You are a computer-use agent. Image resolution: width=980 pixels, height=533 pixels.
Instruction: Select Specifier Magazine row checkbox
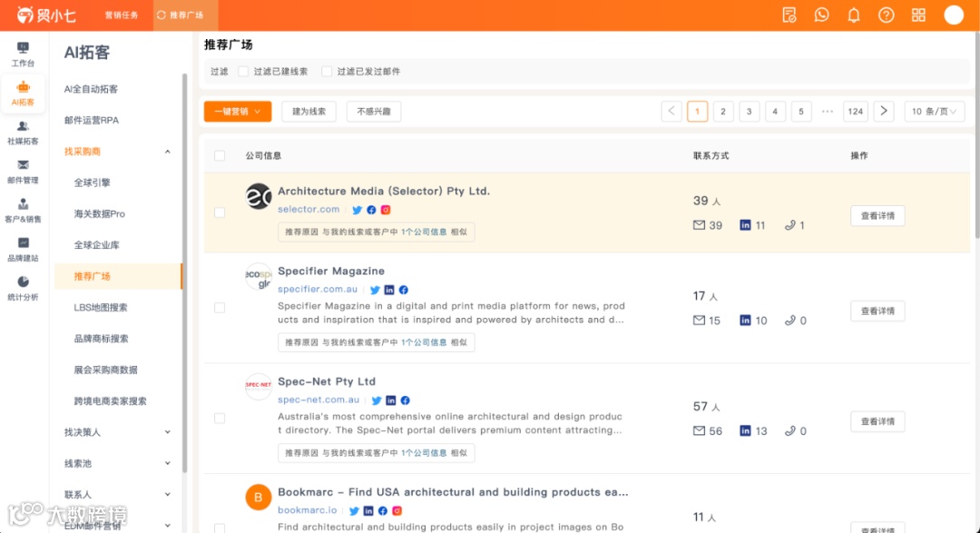(220, 308)
